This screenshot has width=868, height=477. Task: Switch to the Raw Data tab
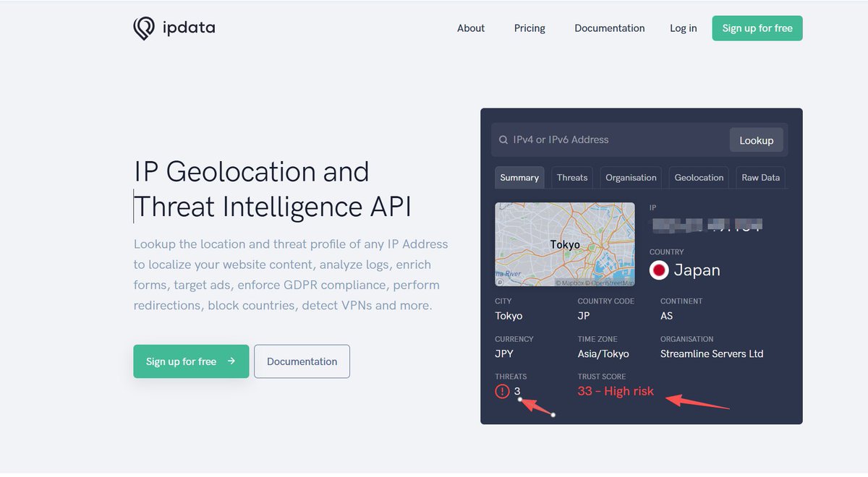pyautogui.click(x=761, y=178)
